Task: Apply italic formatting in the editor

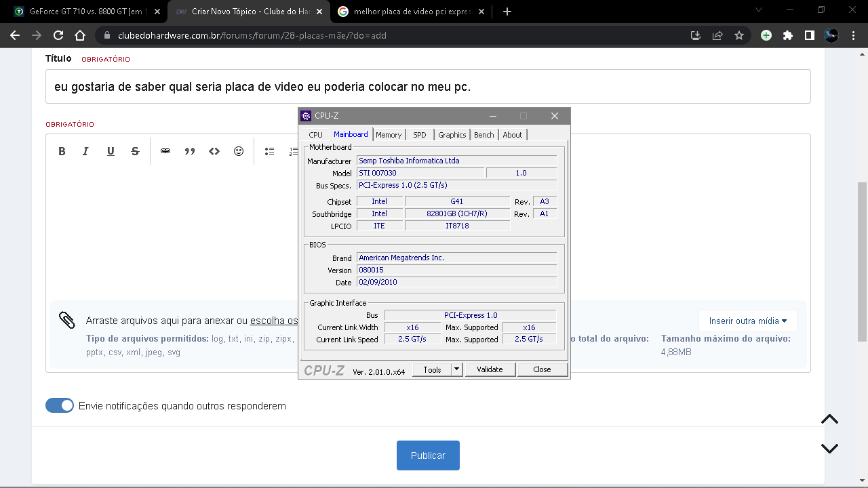Action: point(85,151)
